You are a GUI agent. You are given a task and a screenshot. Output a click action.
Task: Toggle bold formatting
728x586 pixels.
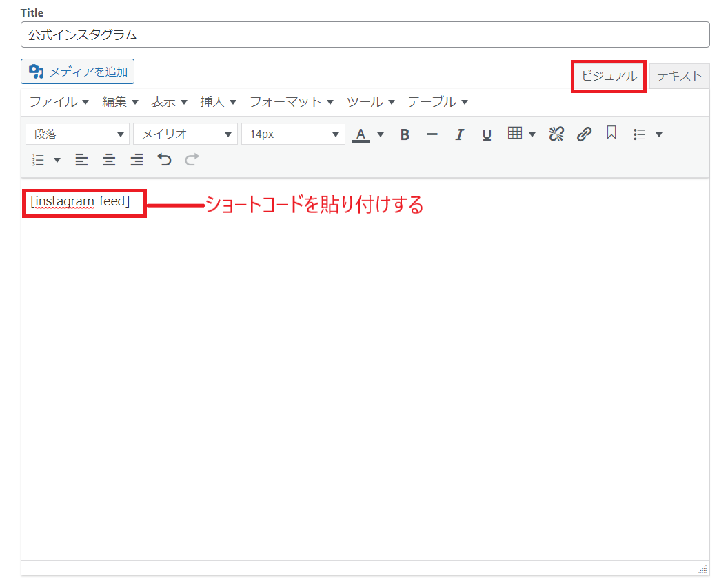click(405, 134)
